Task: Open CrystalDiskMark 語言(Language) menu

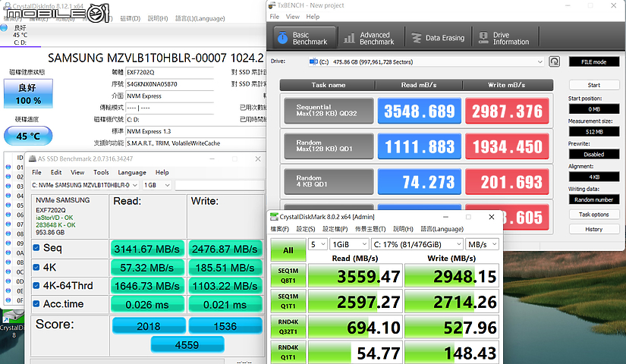Action: 442,229
